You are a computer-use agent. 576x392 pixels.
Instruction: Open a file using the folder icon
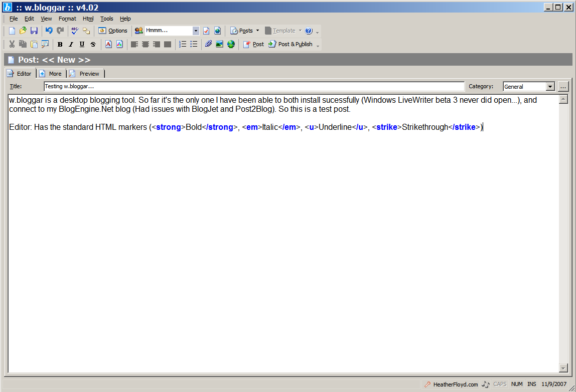click(23, 31)
